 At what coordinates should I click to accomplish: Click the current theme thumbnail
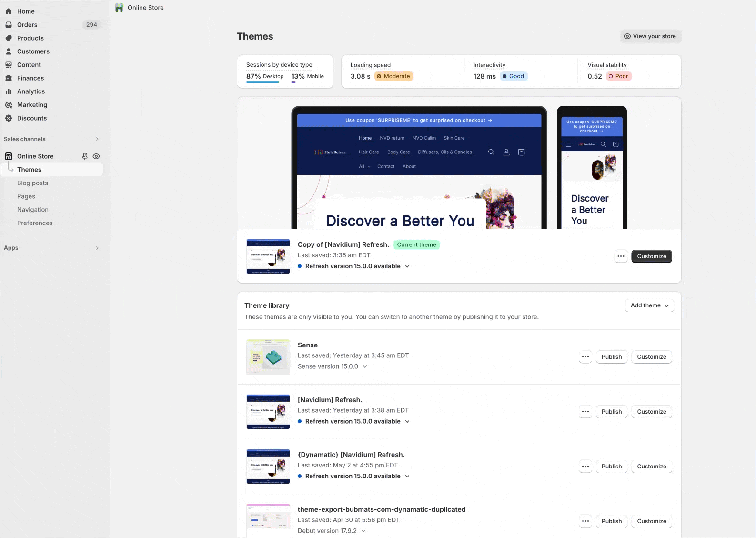click(268, 256)
